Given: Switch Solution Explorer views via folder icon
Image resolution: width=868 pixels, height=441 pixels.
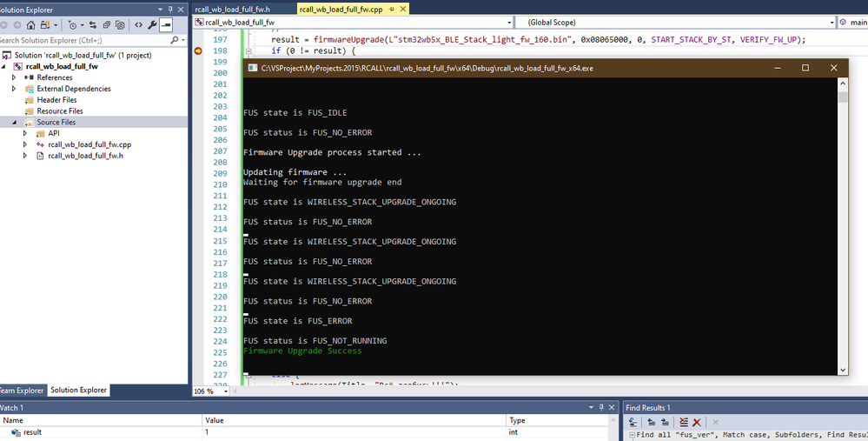Looking at the screenshot, I should [45, 25].
